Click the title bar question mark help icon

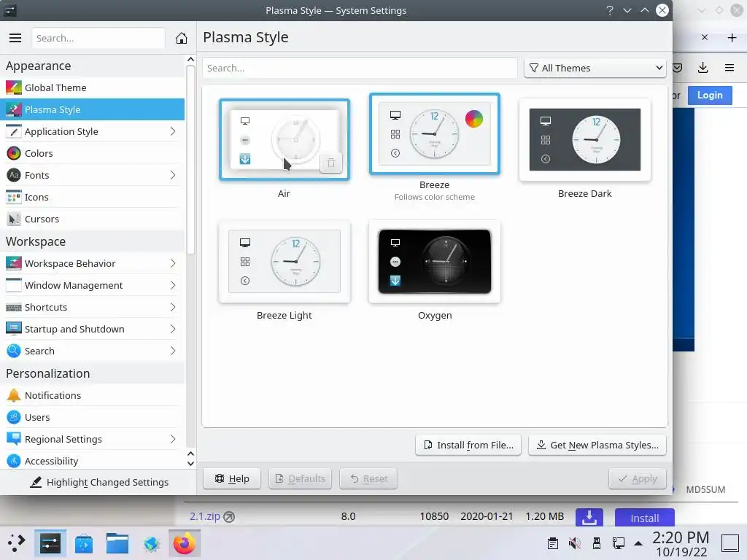[x=610, y=10]
